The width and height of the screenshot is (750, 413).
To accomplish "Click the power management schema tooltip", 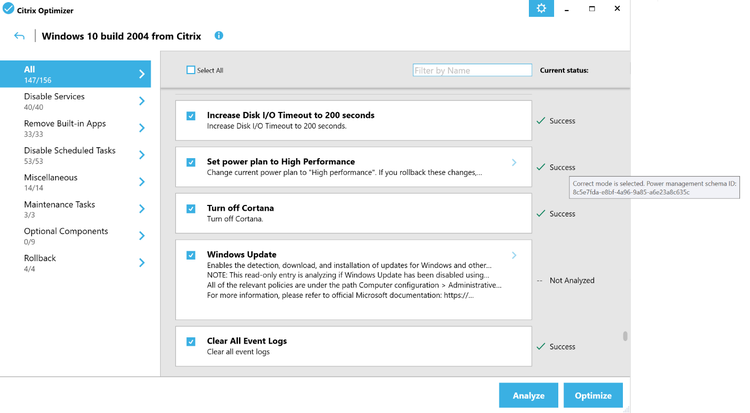I will point(654,188).
